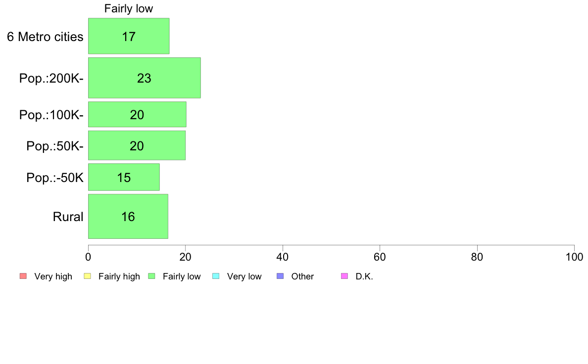The image size is (588, 364).
Task: Select the Pop.:-50K bar showing 15
Action: pos(124,177)
